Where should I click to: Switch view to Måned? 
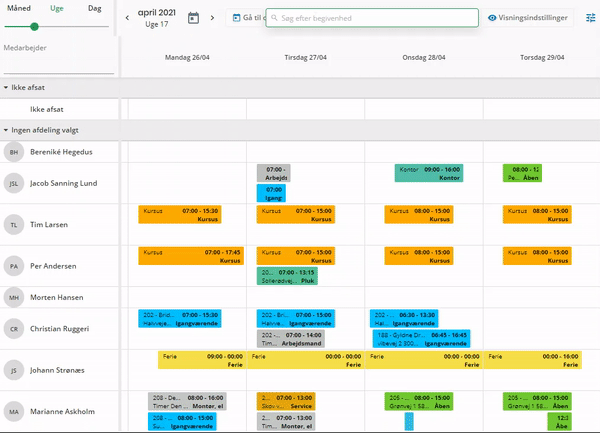(x=19, y=8)
